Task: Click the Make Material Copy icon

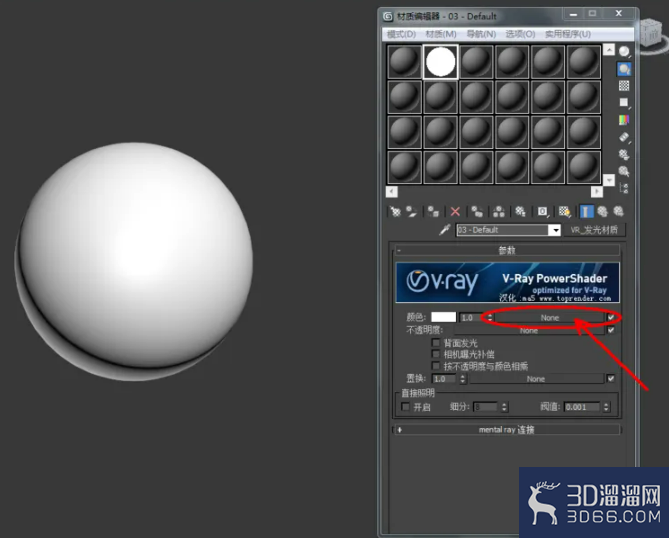Action: (x=477, y=212)
